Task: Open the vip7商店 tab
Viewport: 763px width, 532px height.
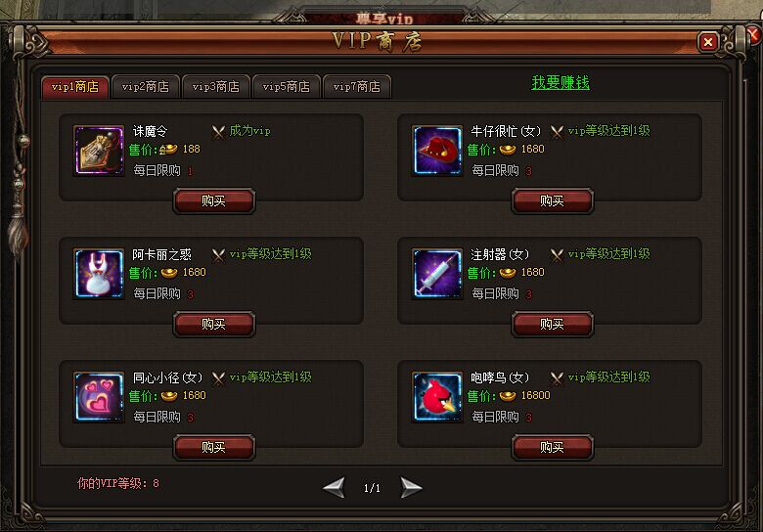Action: click(357, 87)
